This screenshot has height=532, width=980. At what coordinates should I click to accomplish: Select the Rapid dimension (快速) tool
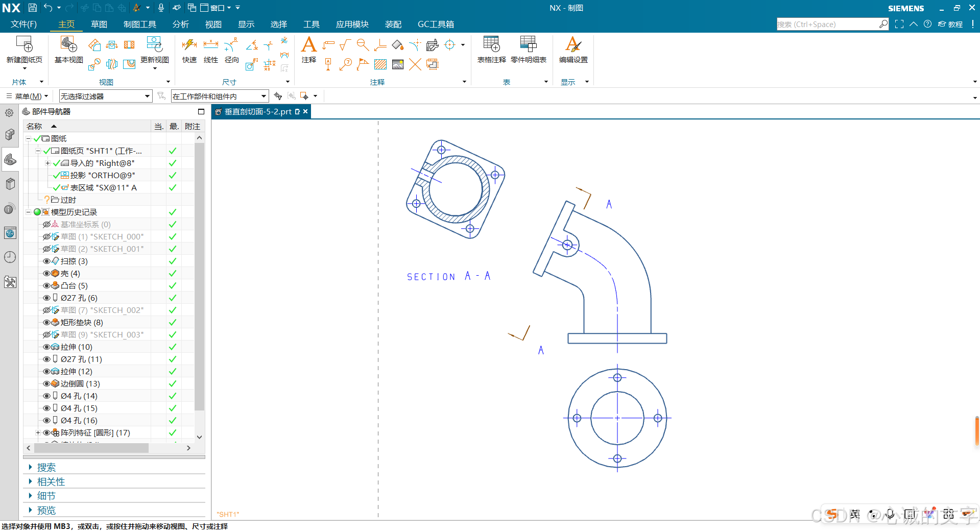pos(189,45)
